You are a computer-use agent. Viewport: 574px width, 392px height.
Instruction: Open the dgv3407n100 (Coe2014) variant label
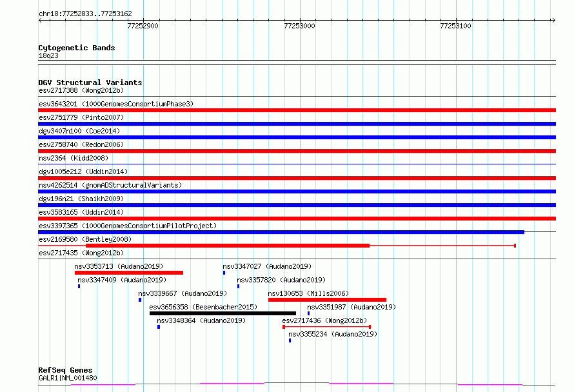pyautogui.click(x=79, y=131)
